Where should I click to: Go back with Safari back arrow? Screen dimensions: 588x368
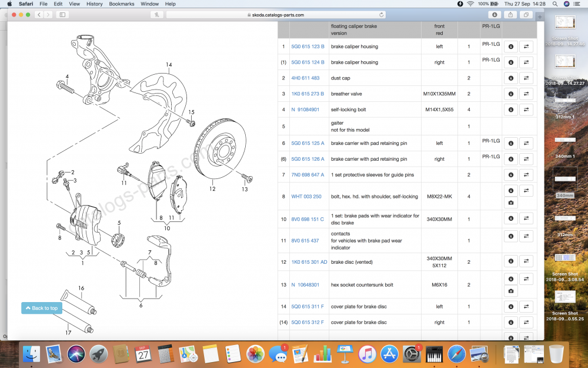(x=39, y=15)
